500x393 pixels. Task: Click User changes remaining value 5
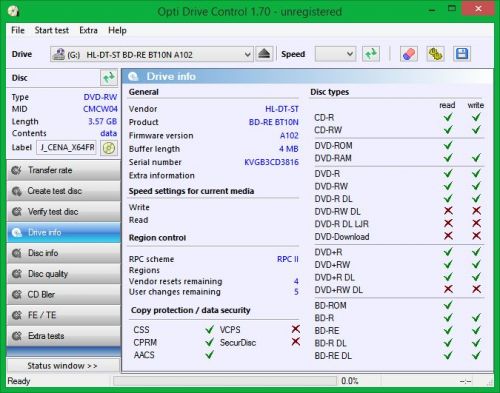tap(296, 292)
